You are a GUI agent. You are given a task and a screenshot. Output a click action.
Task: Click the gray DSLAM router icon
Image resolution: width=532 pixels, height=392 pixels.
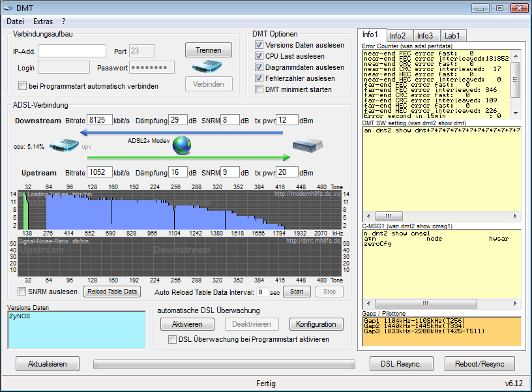(308, 145)
